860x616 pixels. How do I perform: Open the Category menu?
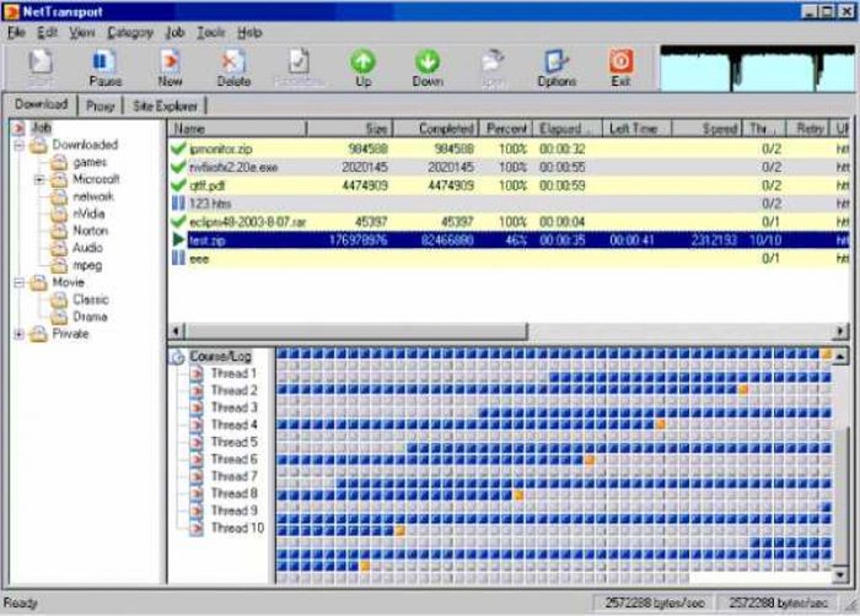coord(130,33)
